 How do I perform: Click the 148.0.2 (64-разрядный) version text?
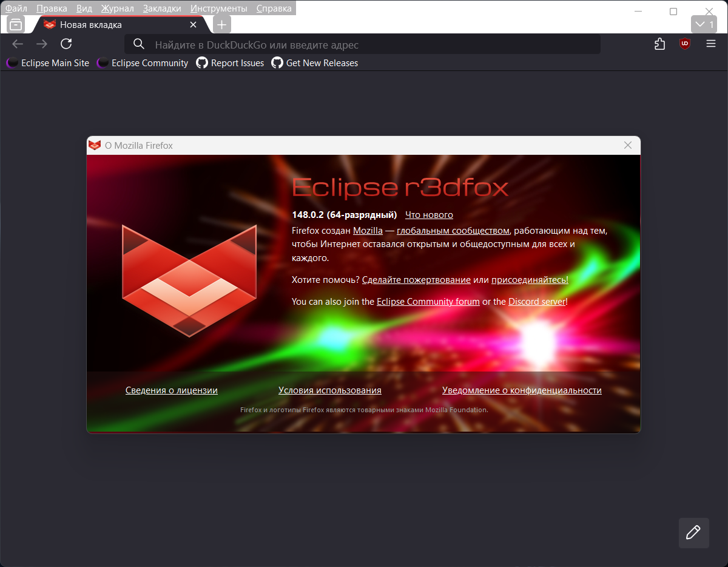point(344,215)
